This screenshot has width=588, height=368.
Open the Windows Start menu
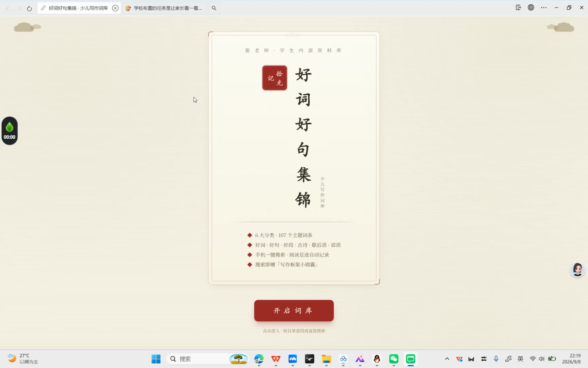[x=156, y=359]
